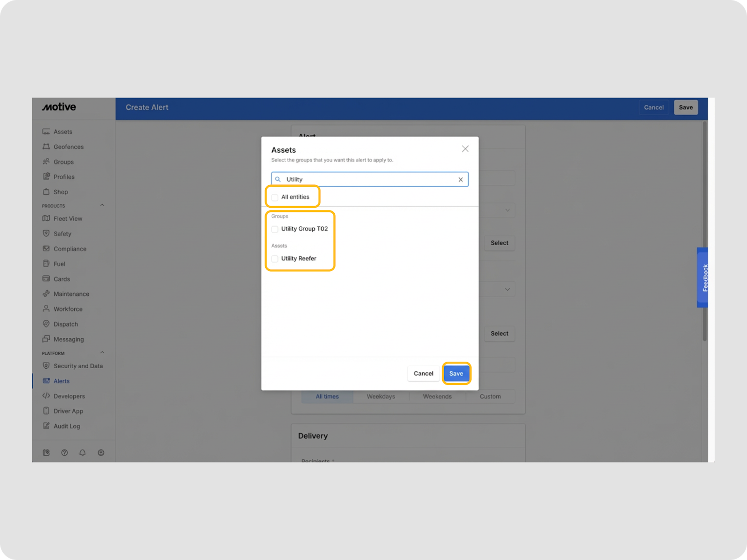Switch to the Custom schedule tab
This screenshot has width=747, height=560.
(490, 397)
